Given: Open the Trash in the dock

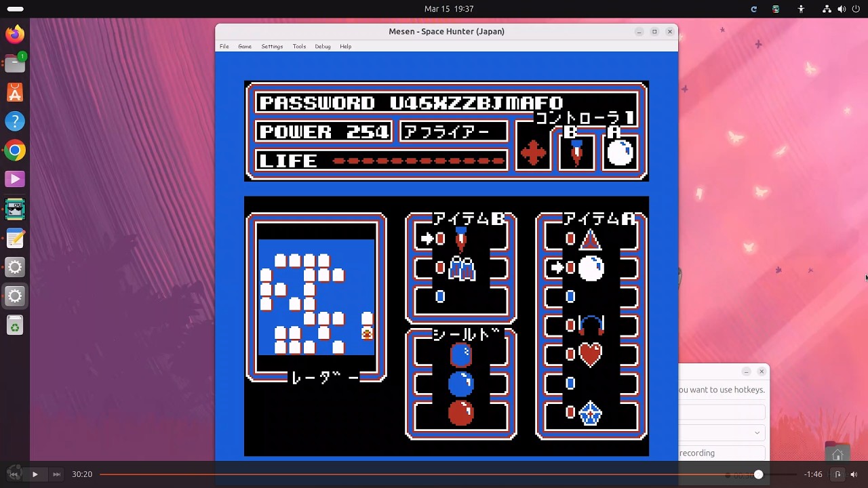Looking at the screenshot, I should tap(15, 325).
